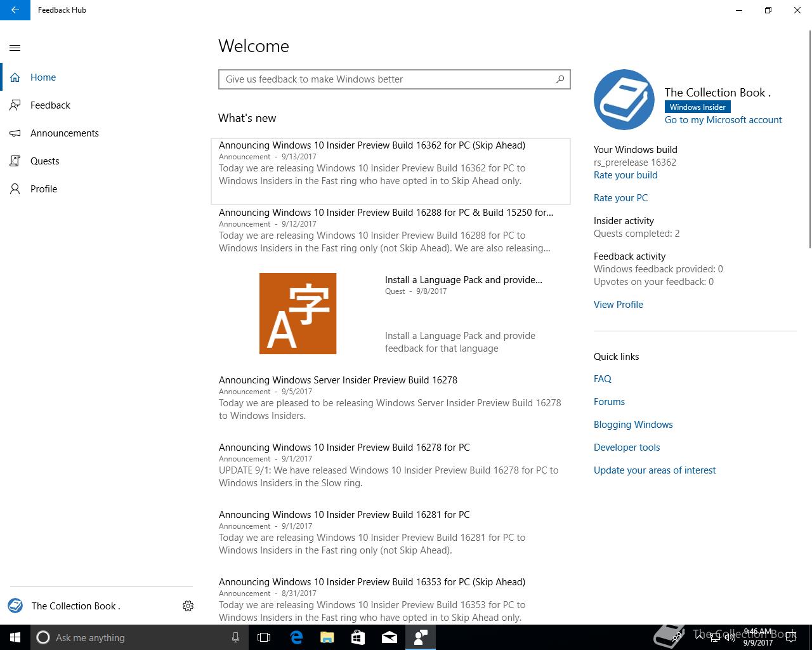
Task: Click 'Rate your PC' link
Action: (620, 198)
